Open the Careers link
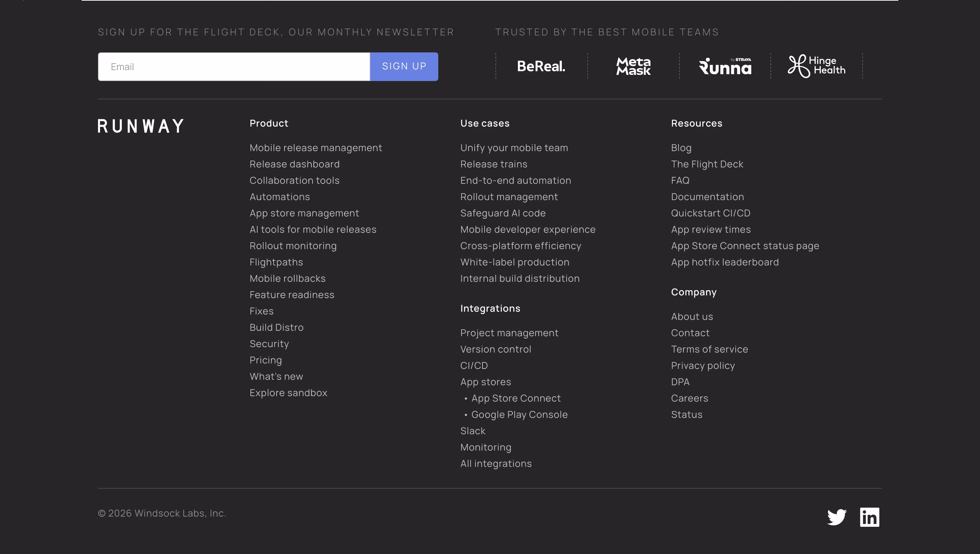 click(689, 398)
